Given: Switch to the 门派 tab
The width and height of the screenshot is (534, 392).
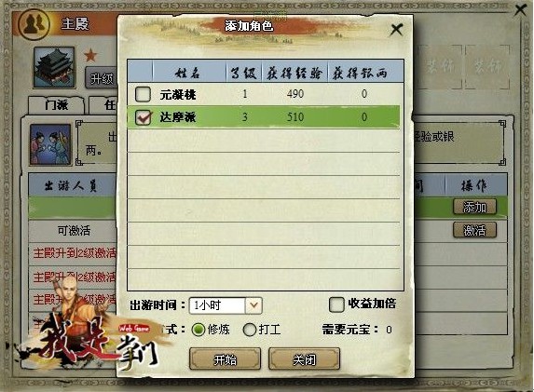Looking at the screenshot, I should point(56,105).
